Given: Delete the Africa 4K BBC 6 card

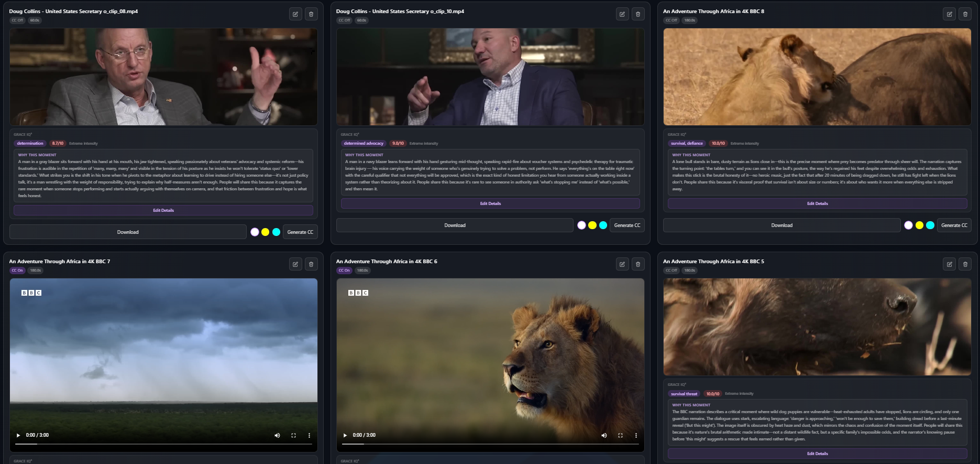Looking at the screenshot, I should 638,264.
